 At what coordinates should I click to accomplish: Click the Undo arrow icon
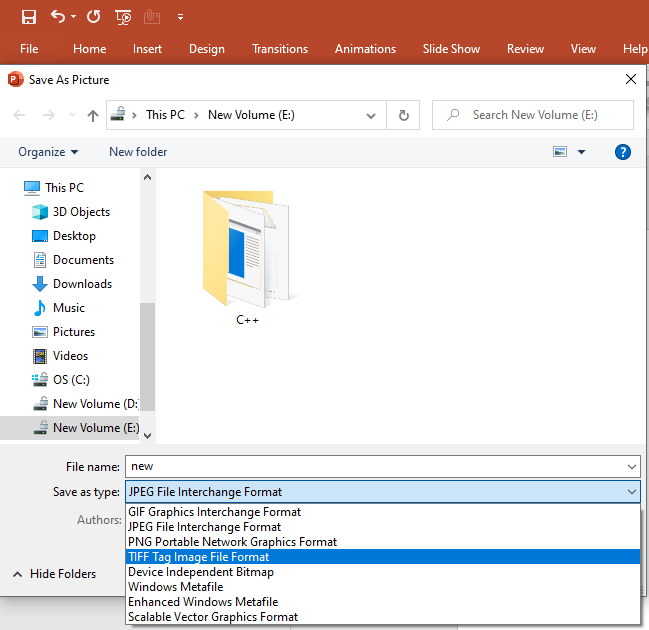click(58, 16)
